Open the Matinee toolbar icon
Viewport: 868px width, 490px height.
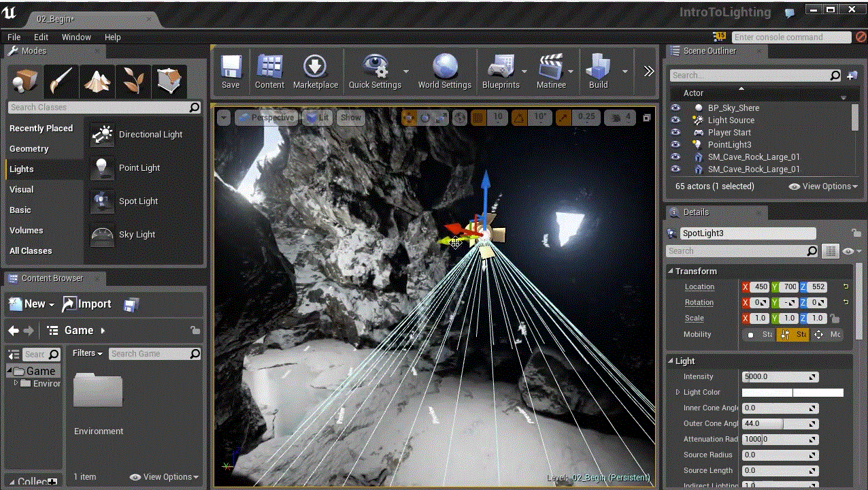click(551, 71)
